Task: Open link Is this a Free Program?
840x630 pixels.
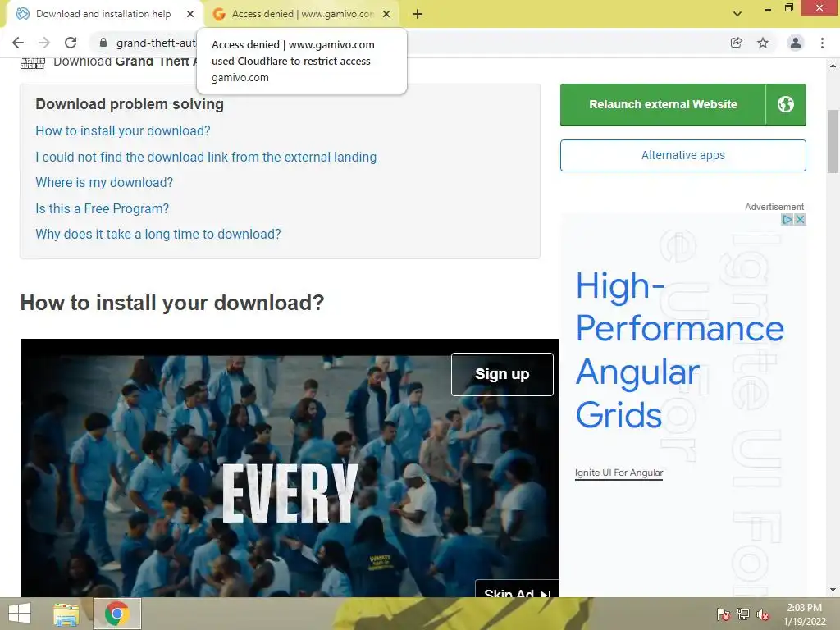Action: tap(102, 208)
